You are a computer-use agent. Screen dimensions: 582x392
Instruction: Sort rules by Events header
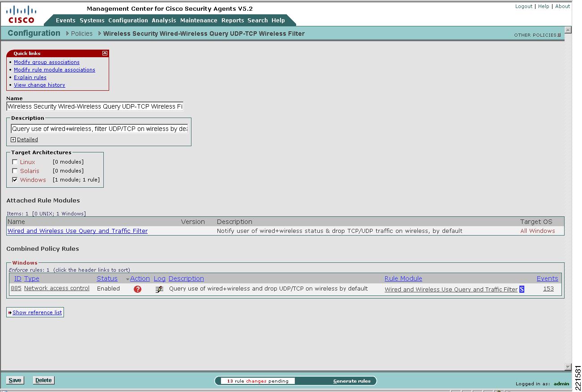click(548, 278)
